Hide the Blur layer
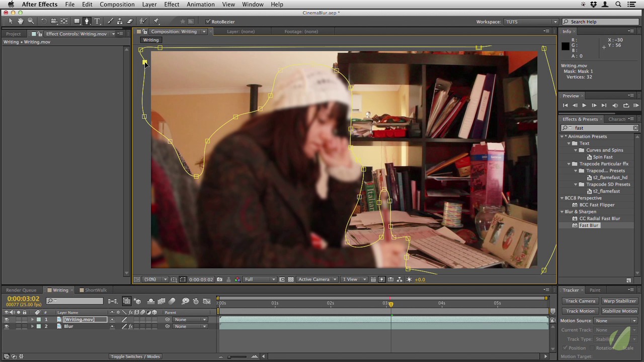The image size is (644, 362). pyautogui.click(x=7, y=326)
